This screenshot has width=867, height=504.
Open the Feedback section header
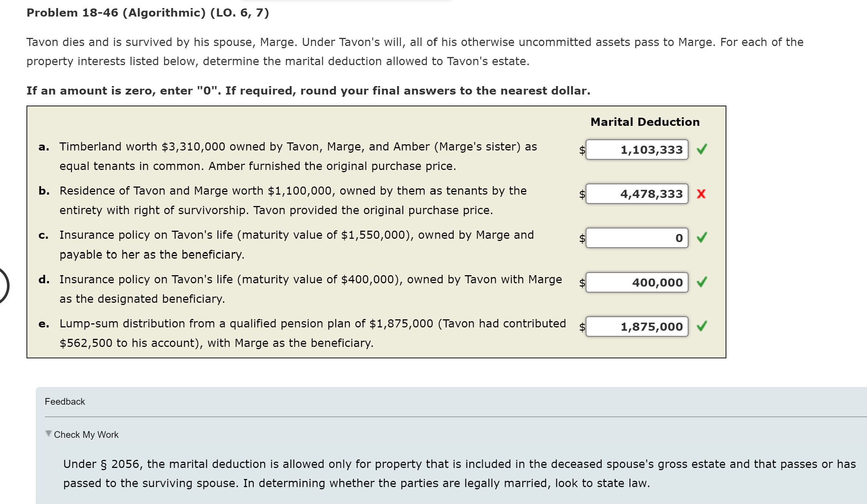[64, 401]
